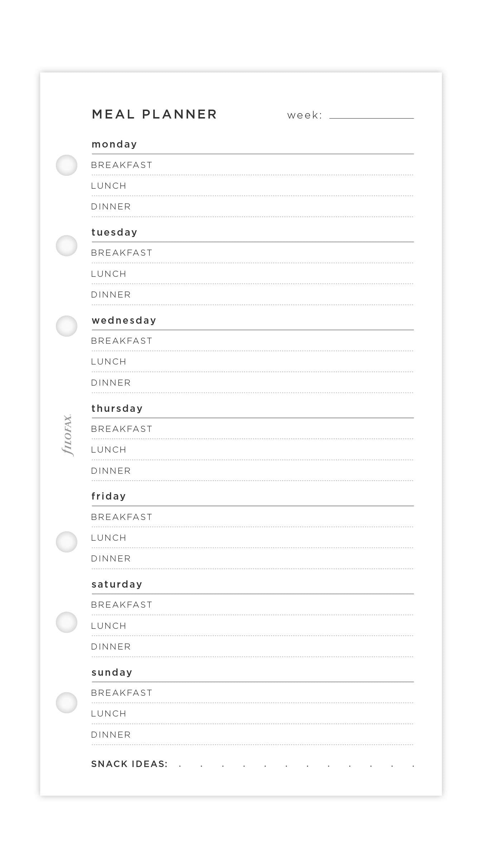Image resolution: width=482 pixels, height=868 pixels.
Task: Click the week date line field
Action: (x=371, y=115)
